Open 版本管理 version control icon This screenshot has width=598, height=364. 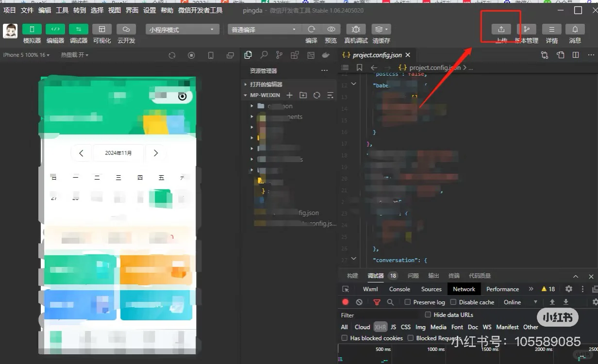tap(527, 29)
